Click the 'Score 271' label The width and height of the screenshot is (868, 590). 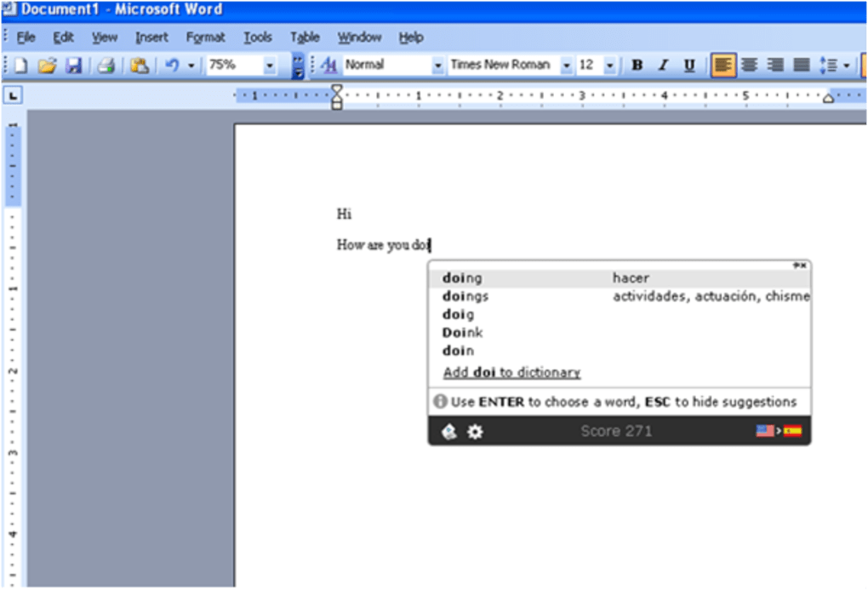click(x=616, y=432)
